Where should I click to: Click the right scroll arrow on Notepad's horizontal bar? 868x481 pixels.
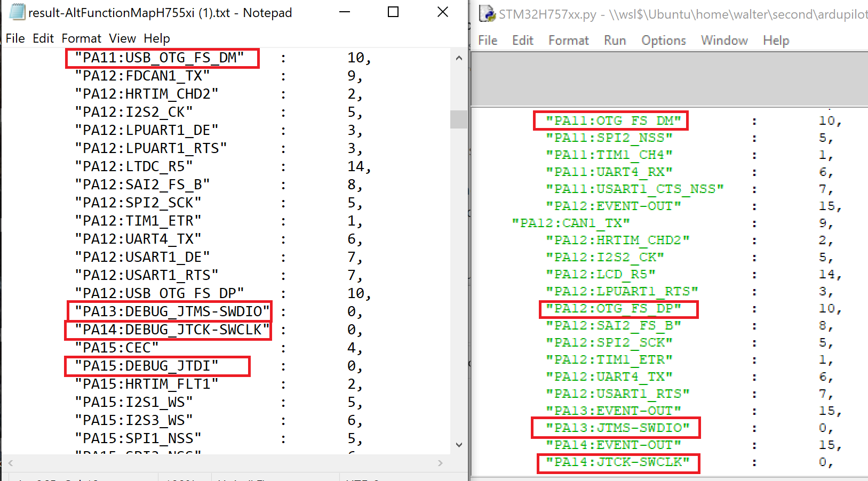click(441, 463)
